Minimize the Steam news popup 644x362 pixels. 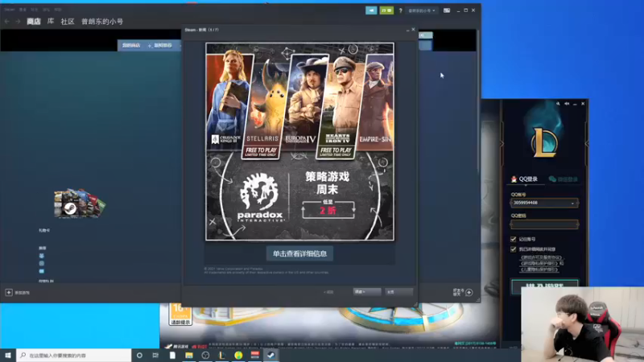point(407,30)
